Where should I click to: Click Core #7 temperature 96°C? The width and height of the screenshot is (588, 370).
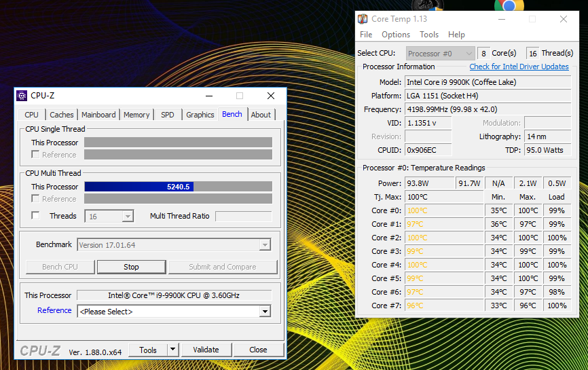tap(444, 306)
